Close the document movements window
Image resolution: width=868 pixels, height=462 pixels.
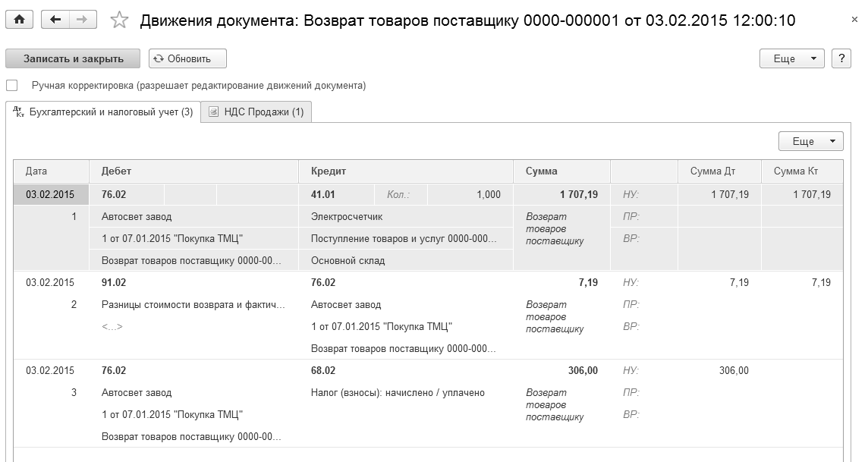pyautogui.click(x=856, y=20)
